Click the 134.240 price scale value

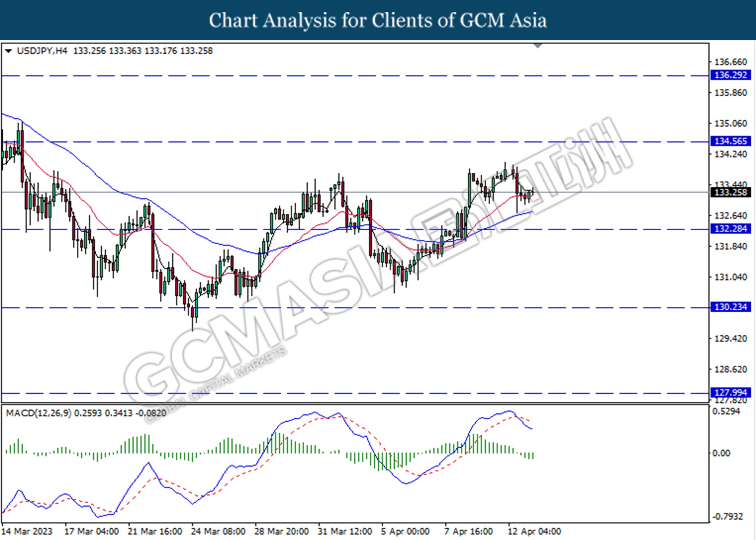tap(731, 154)
